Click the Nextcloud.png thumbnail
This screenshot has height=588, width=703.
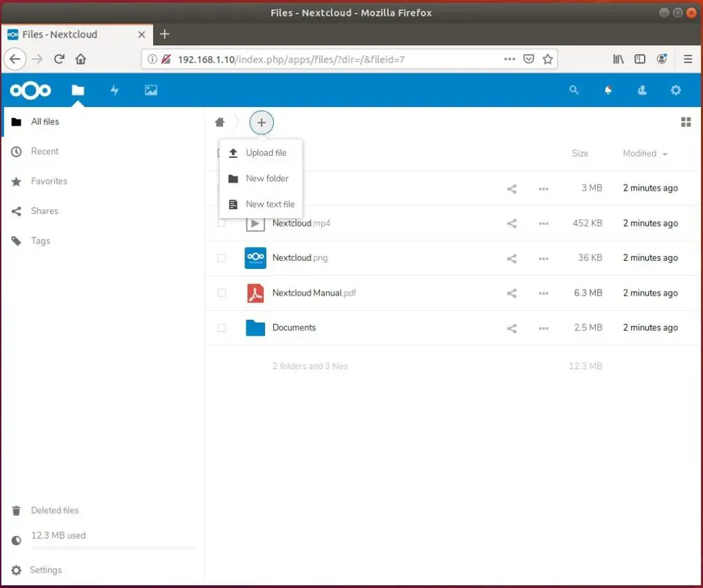pyautogui.click(x=255, y=258)
